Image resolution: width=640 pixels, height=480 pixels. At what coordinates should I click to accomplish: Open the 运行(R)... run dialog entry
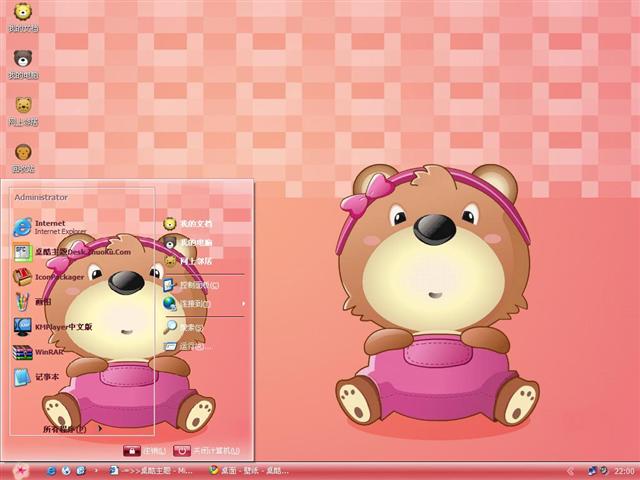tap(188, 347)
